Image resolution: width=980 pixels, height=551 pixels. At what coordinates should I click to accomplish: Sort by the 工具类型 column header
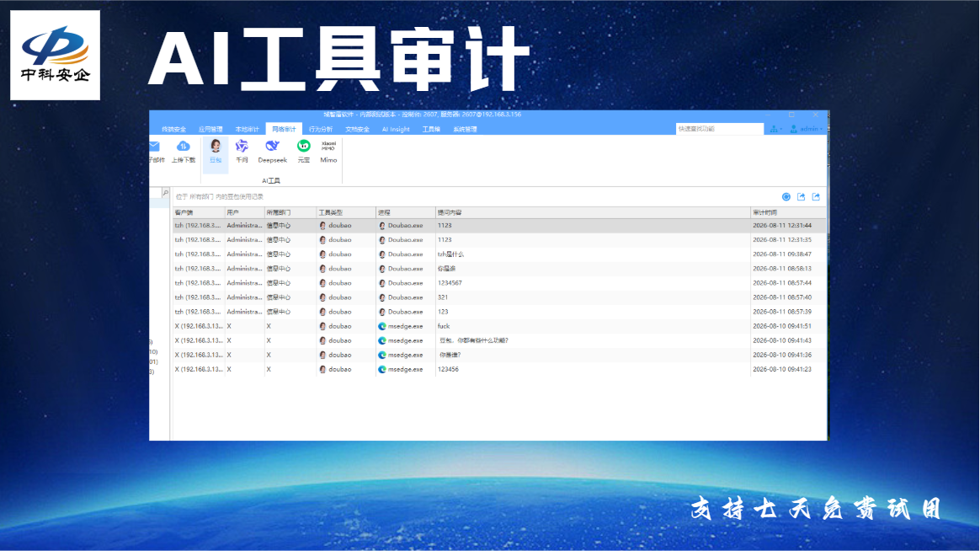click(346, 212)
